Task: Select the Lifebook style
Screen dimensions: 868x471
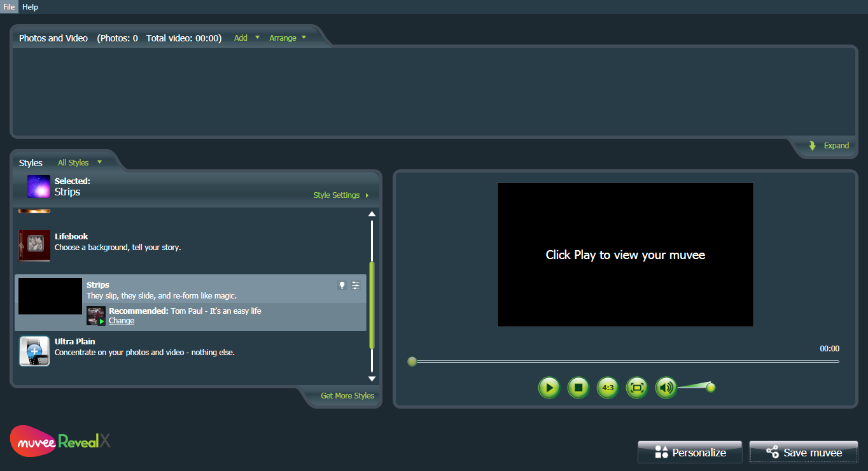Action: coord(191,244)
